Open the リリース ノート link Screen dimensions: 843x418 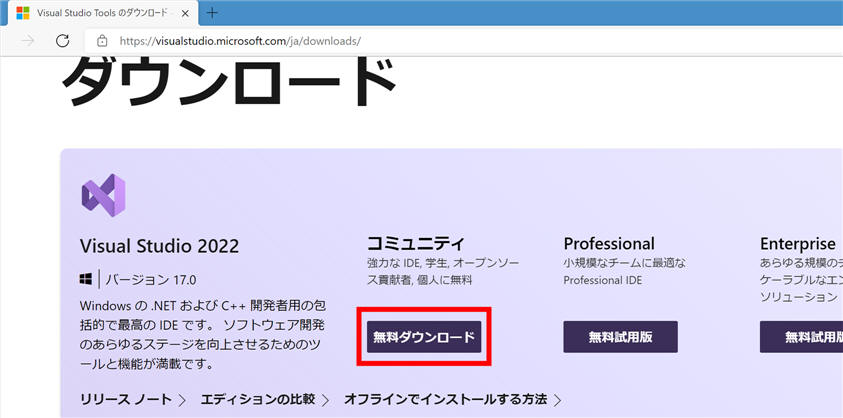click(126, 399)
